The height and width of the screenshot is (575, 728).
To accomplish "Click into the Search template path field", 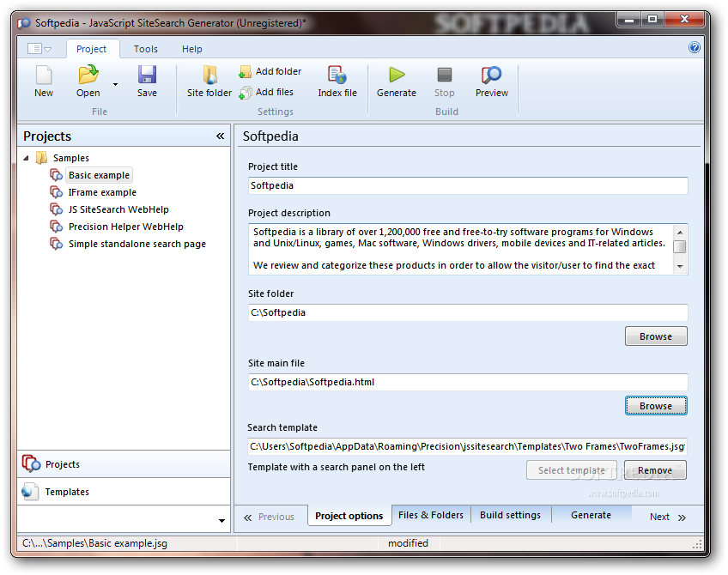I will [467, 446].
